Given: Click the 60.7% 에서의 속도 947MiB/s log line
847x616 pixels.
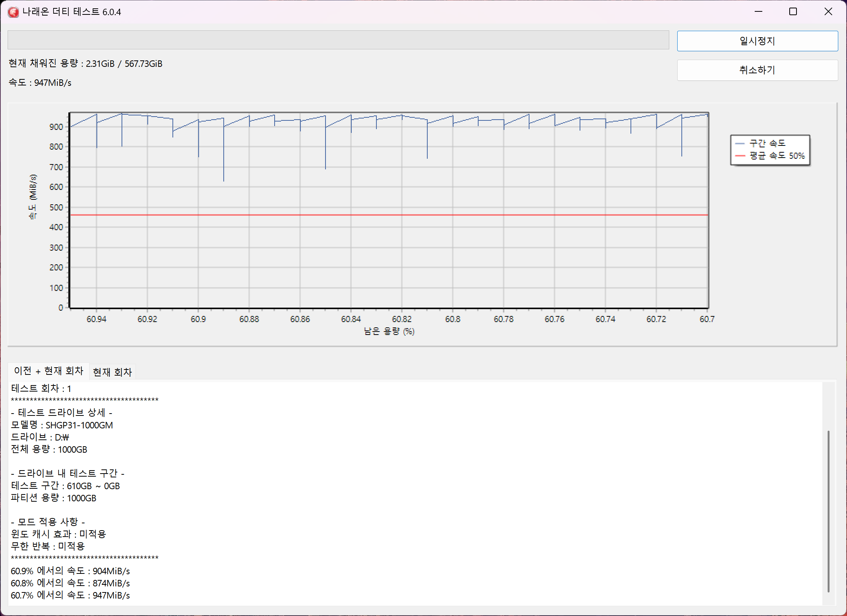Looking at the screenshot, I should (x=70, y=595).
